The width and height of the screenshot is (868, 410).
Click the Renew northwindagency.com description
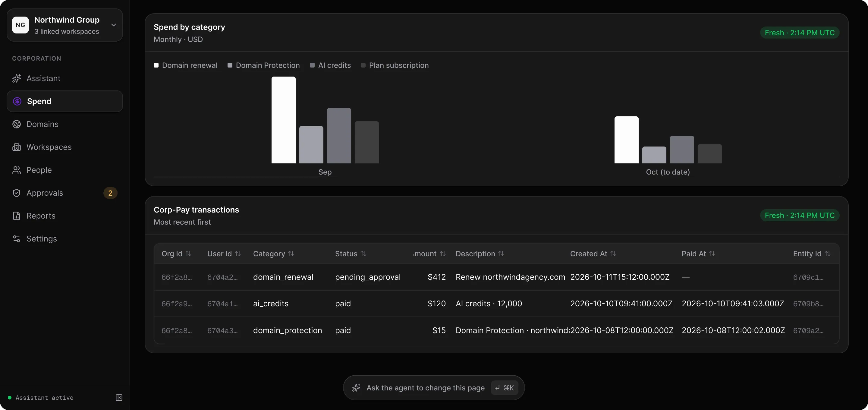510,277
